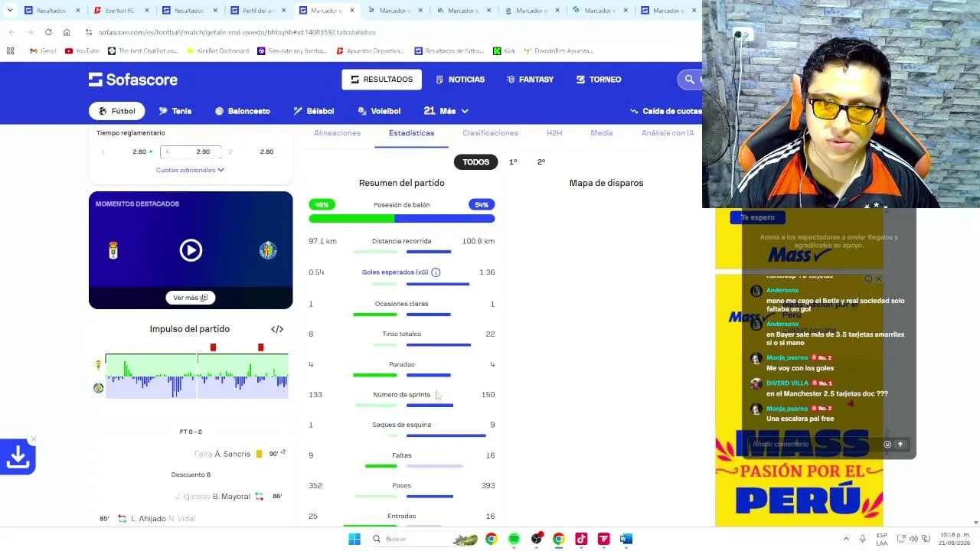Screen dimensions: 980x551
Task: Open the search magnifier in the Sofascore header
Action: (689, 80)
